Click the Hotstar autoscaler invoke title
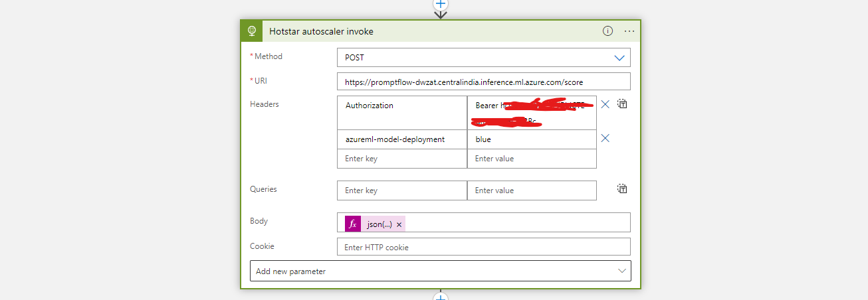The height and width of the screenshot is (300, 868). pyautogui.click(x=321, y=31)
